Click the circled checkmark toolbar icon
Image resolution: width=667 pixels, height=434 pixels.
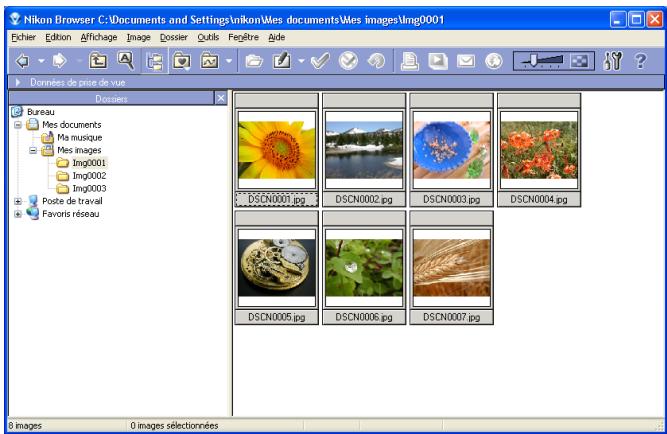point(348,61)
